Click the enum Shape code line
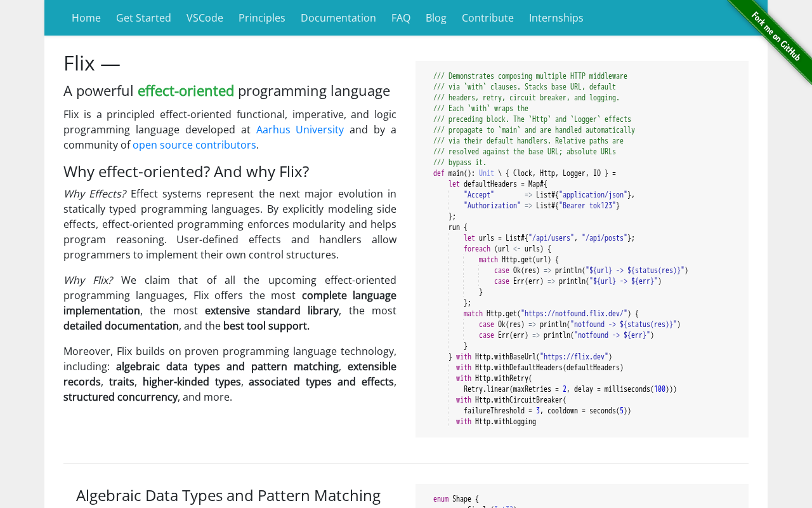812x508 pixels. [456, 499]
